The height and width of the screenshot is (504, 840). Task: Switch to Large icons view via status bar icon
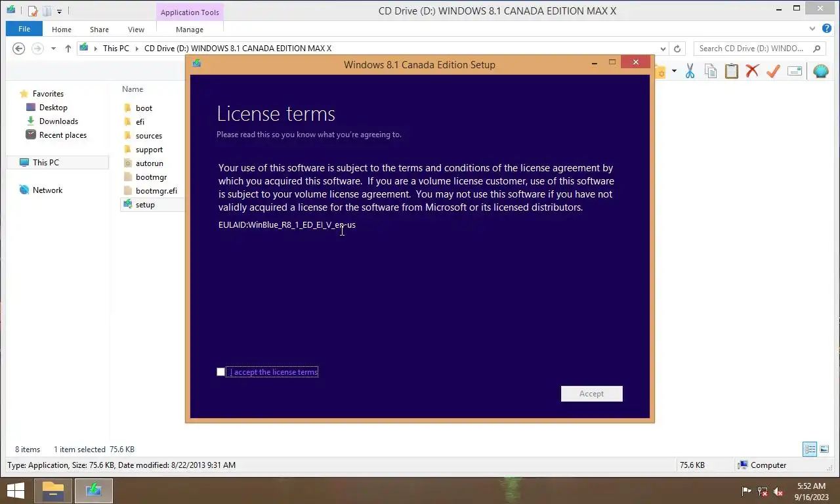pos(824,450)
